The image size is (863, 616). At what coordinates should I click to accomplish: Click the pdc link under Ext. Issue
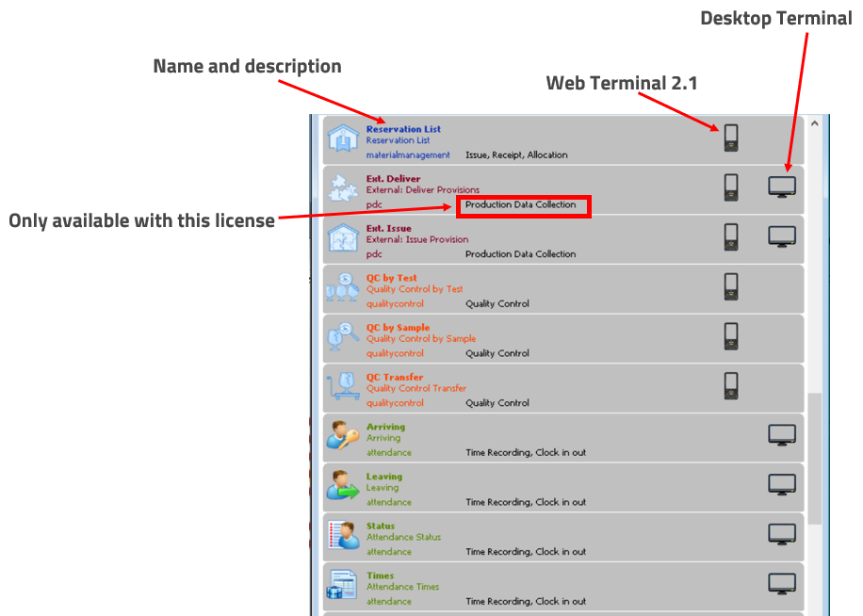pos(374,253)
